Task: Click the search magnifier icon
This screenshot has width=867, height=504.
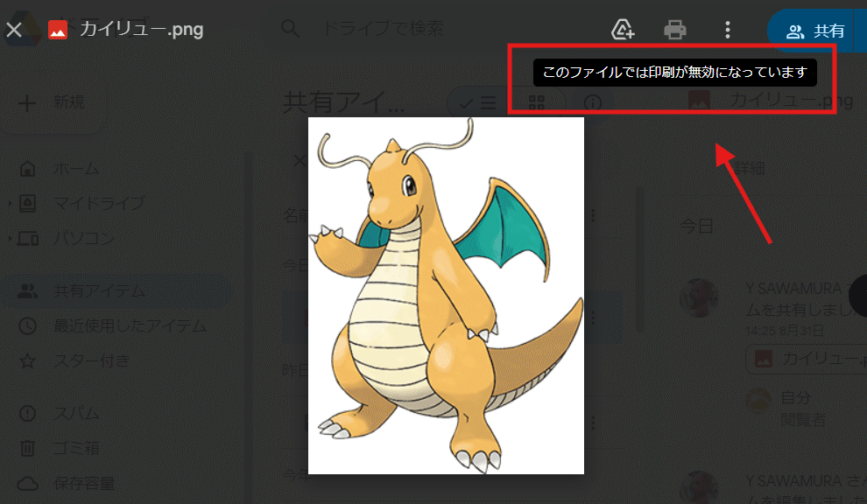Action: click(x=290, y=28)
